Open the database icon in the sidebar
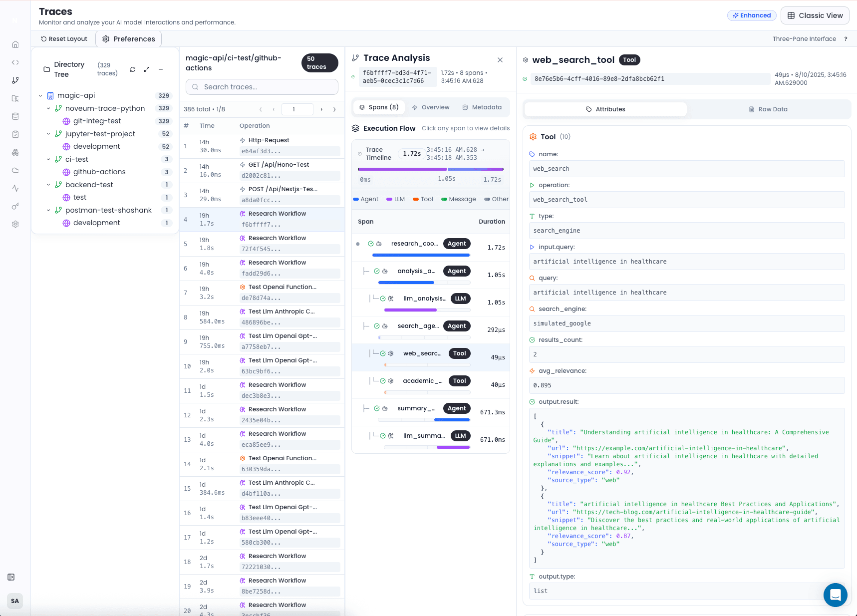The width and height of the screenshot is (857, 616). coord(15,116)
